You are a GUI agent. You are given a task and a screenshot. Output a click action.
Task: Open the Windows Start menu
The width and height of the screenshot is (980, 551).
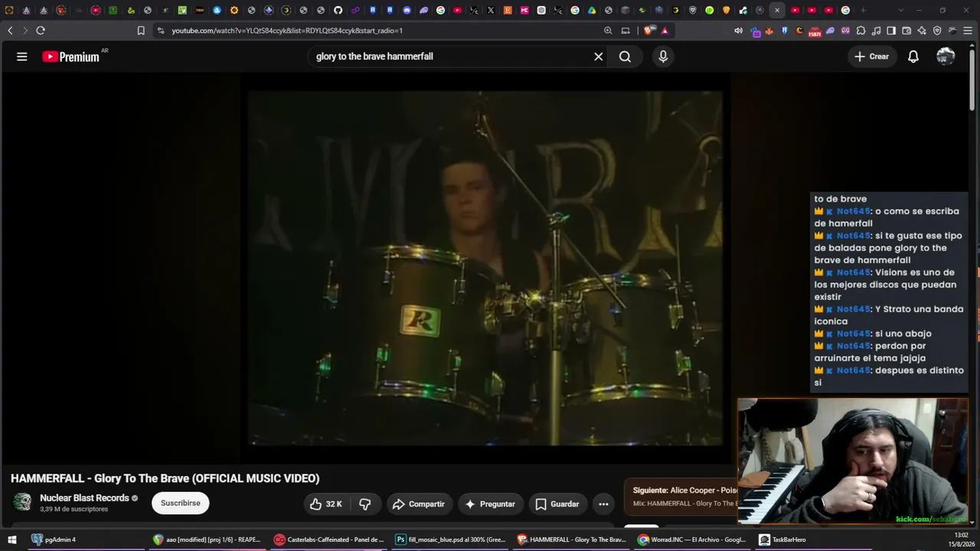click(x=11, y=540)
